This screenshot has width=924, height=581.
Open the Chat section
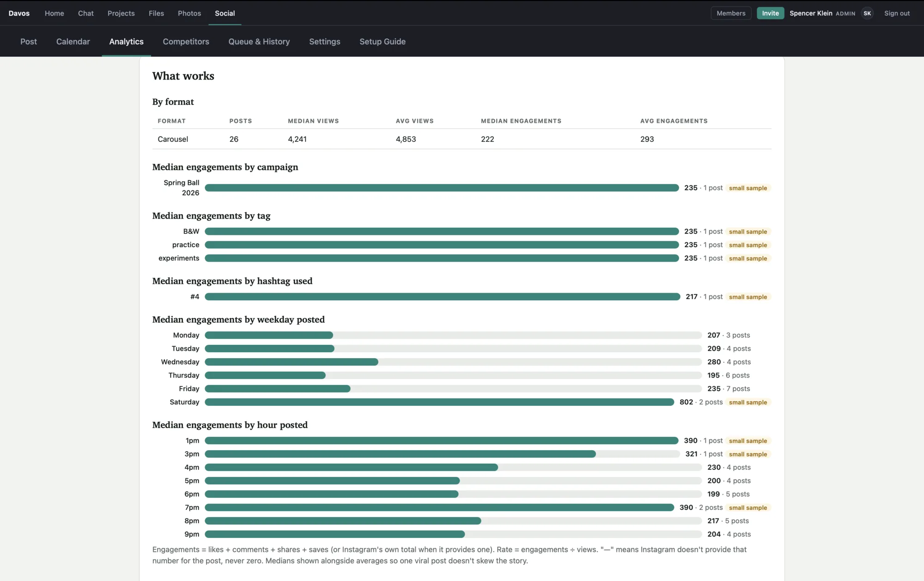coord(85,13)
